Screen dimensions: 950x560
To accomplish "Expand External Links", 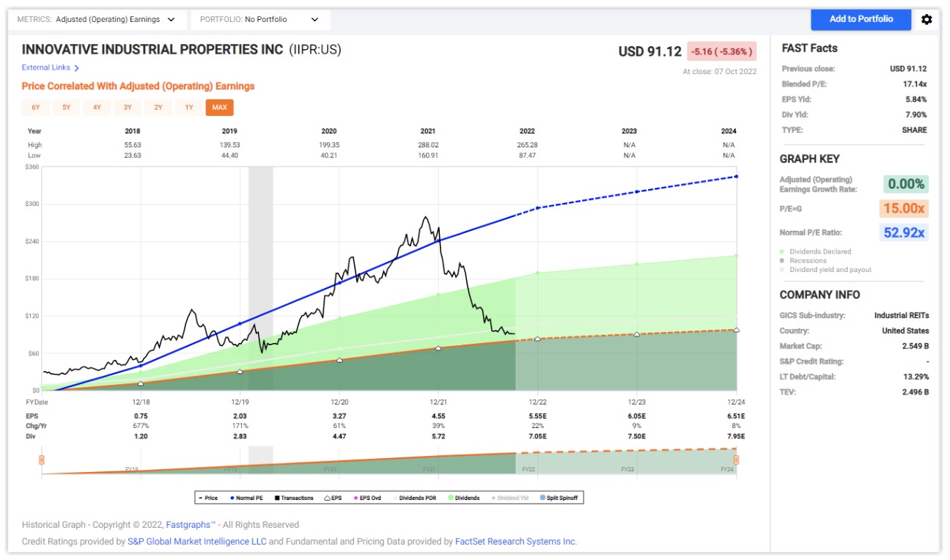I will [x=46, y=67].
